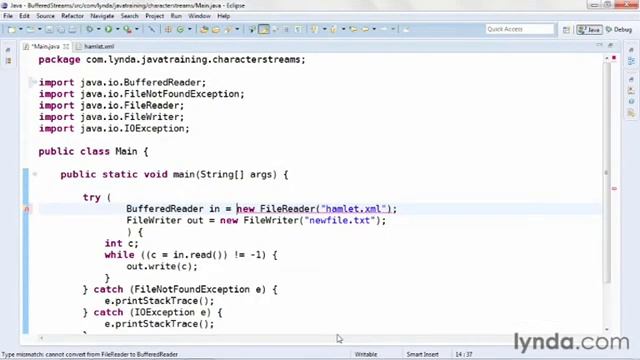Click the Search flashlight toolbar icon
The width and height of the screenshot is (640, 360).
228,29
